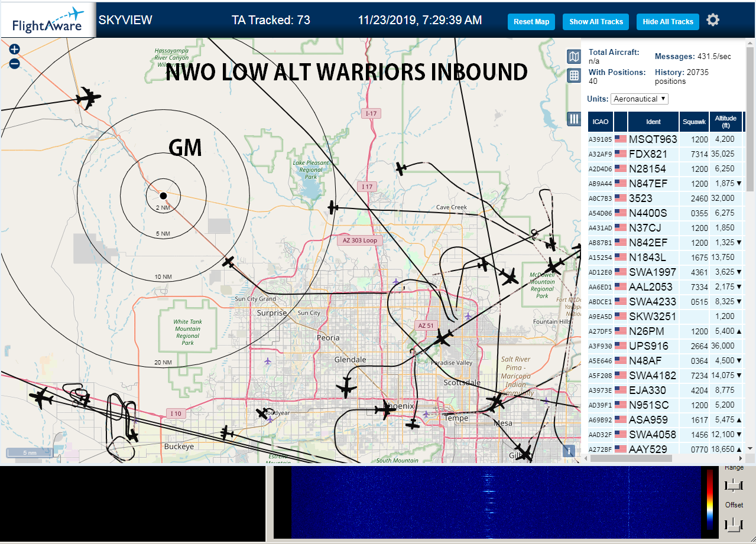Select the aircraft icon just north of Mesa
Viewport: 756px width, 544px height.
495,403
